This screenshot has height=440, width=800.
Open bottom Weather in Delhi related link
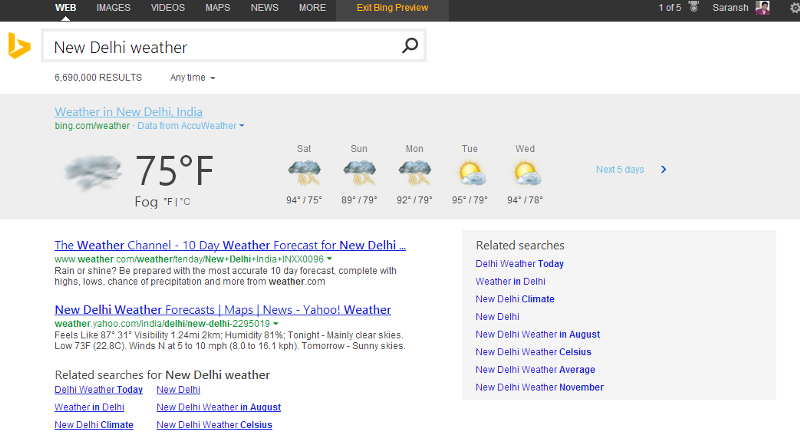(x=89, y=407)
